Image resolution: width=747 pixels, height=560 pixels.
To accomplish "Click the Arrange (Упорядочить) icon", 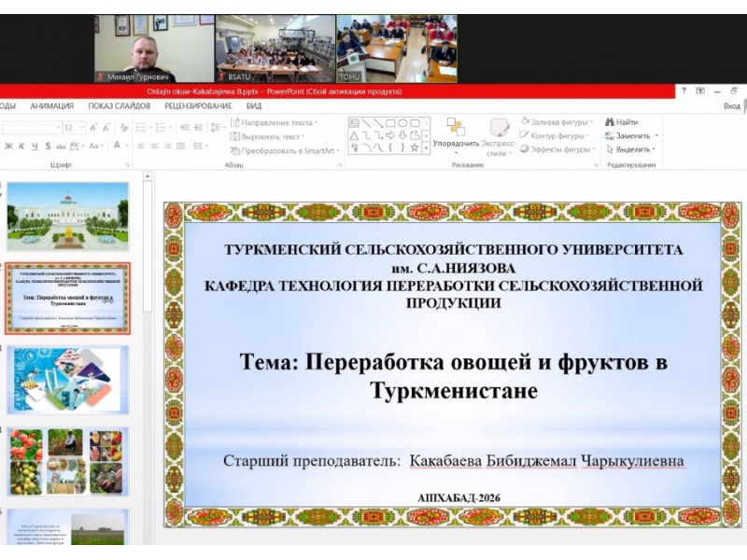I will (x=456, y=128).
